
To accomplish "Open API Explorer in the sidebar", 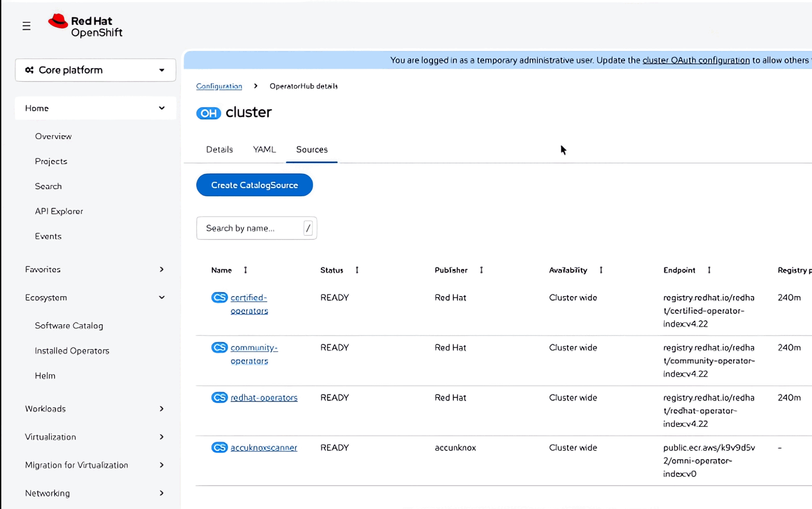I will tap(59, 211).
